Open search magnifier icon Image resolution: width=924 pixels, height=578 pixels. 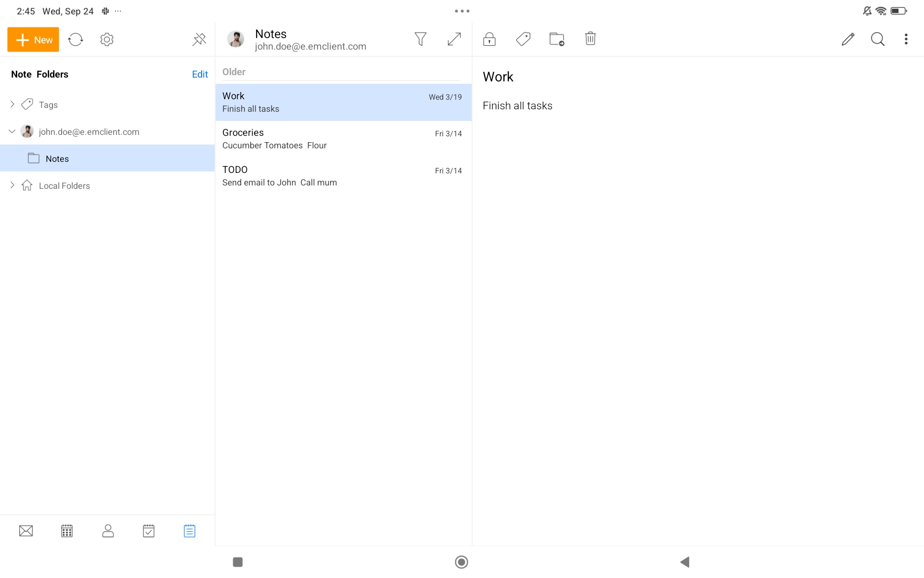(x=878, y=39)
